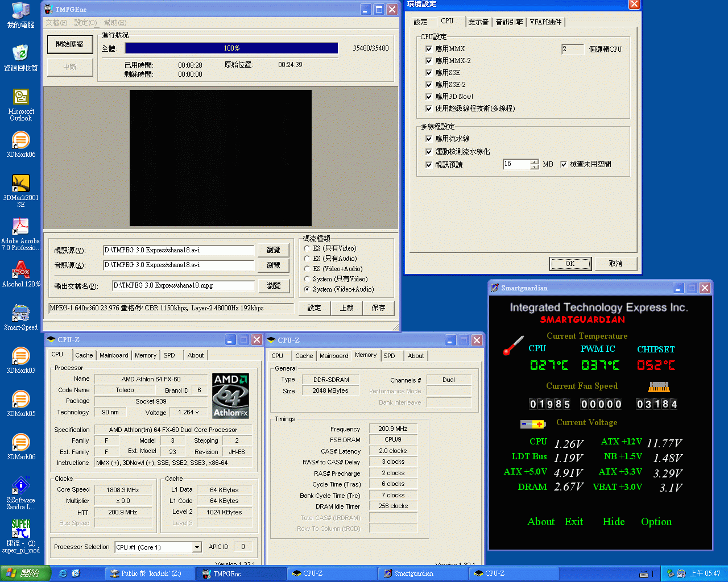This screenshot has width=728, height=582.
Task: Click the battery voltage icon in Smartguardian
Action: coord(533,424)
